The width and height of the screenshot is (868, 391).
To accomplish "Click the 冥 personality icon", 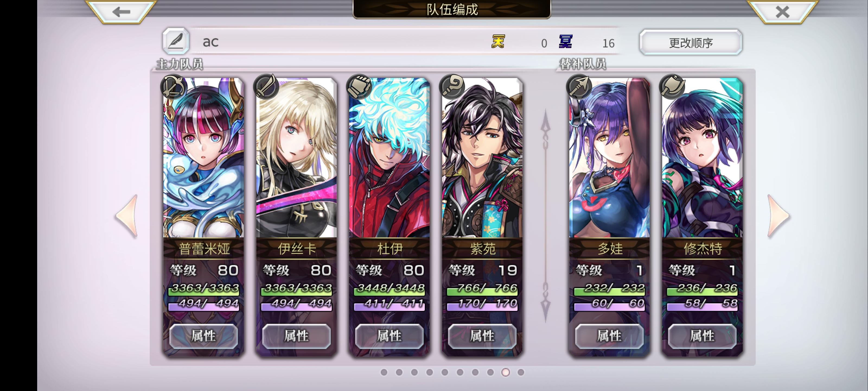I will coord(565,42).
